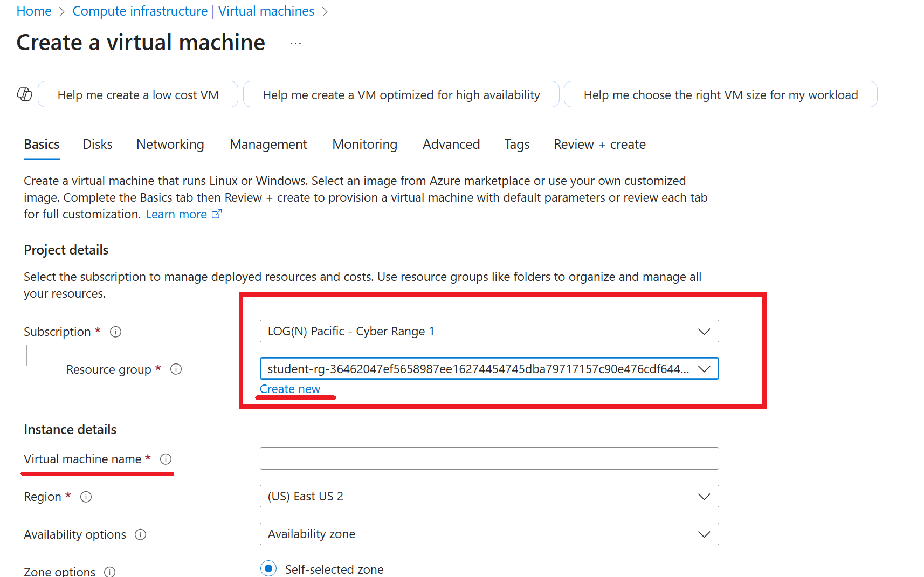The height and width of the screenshot is (577, 924).
Task: Click the 'Project details' heading text
Action: pos(66,250)
